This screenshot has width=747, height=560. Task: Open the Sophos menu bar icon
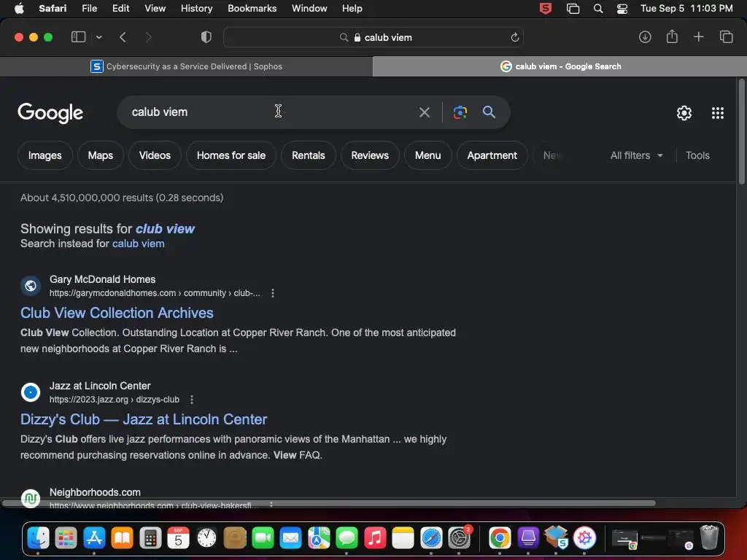(x=546, y=9)
